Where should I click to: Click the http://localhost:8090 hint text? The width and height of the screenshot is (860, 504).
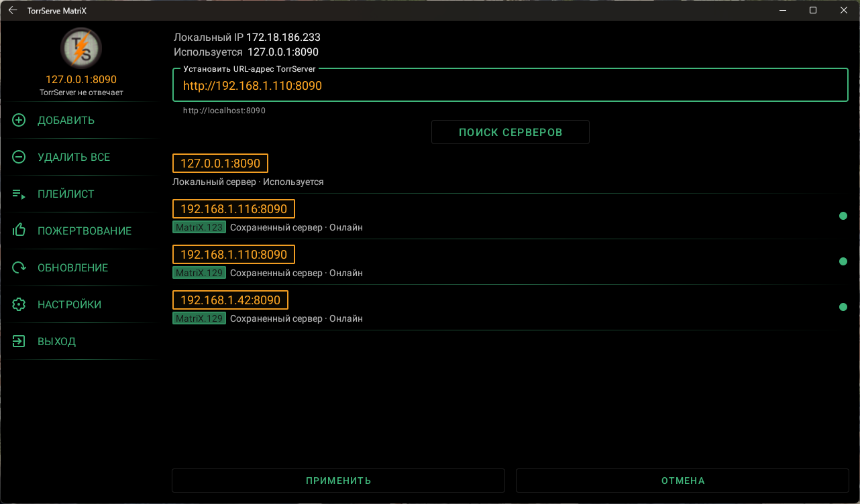pos(225,111)
